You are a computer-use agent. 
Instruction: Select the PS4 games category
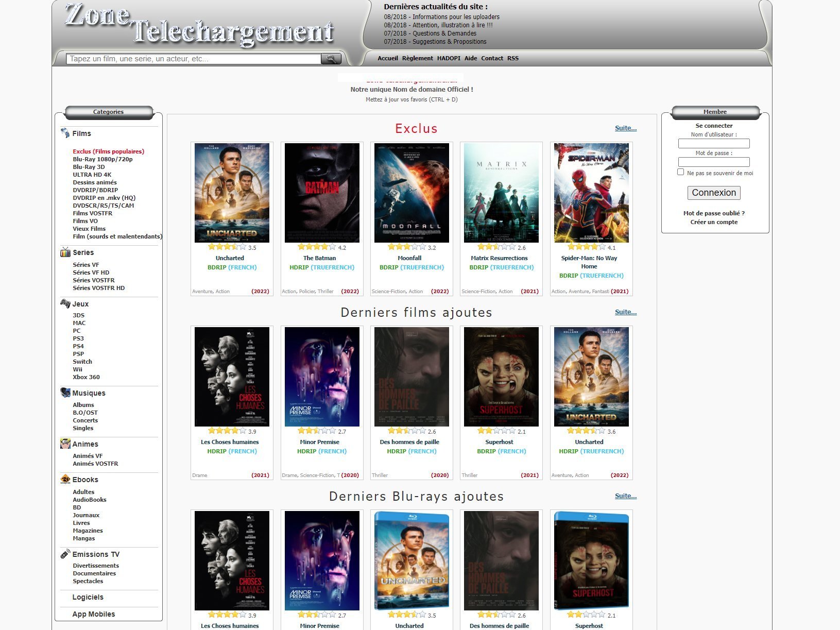78,346
